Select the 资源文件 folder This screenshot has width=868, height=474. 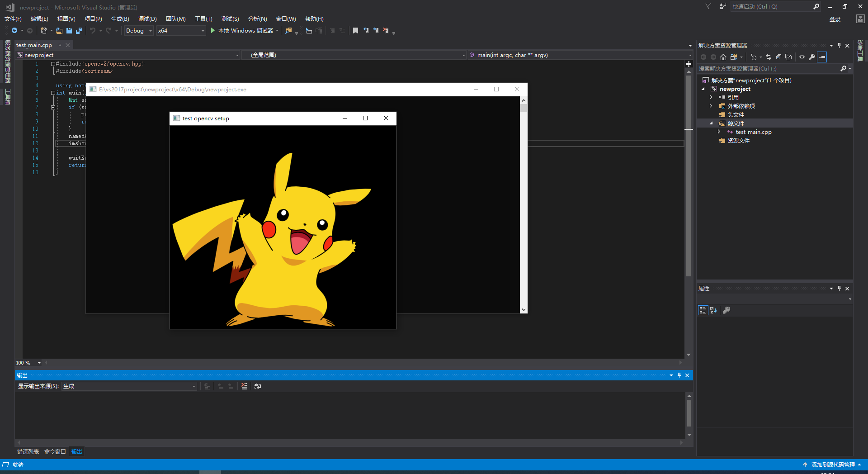(738, 140)
